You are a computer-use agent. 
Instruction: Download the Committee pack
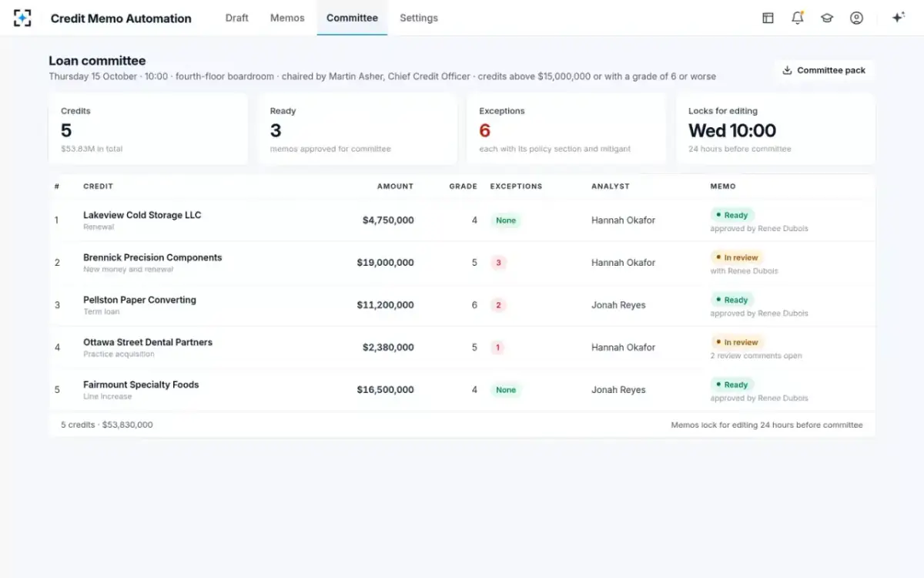pos(824,70)
